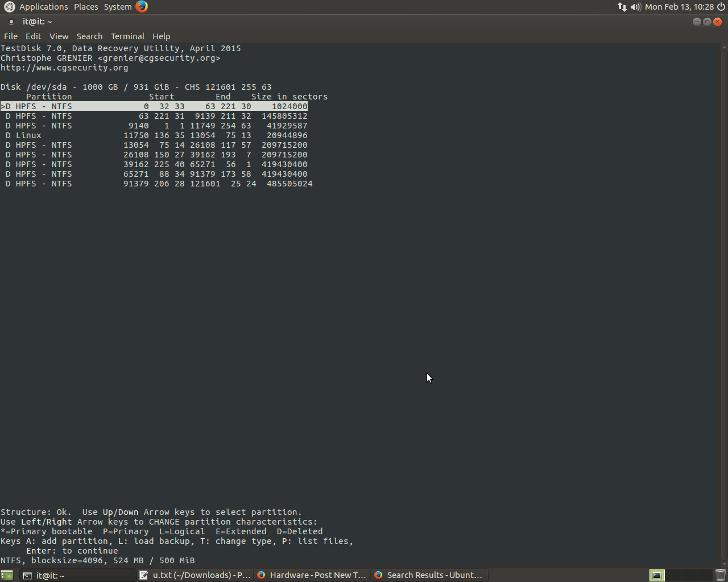Switch to u.txt editor window in taskbar
Viewport: 728px width, 582px height.
[x=195, y=575]
